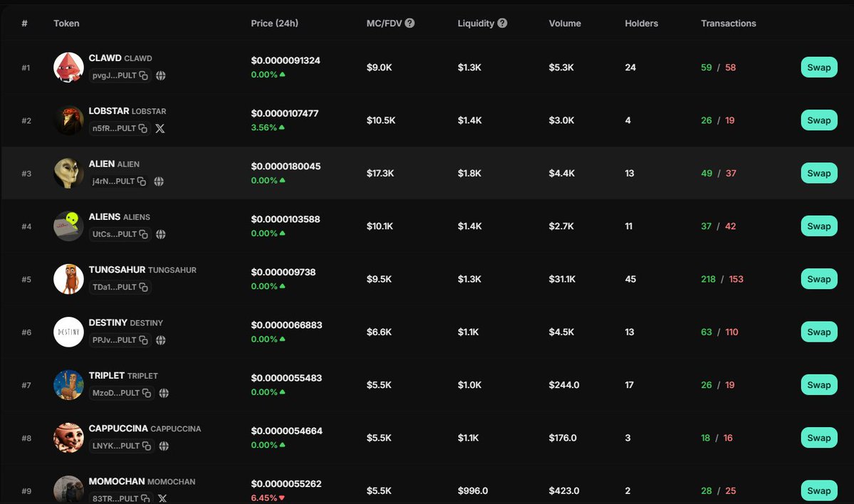Copy the TRIPLET MzoD...PULT address

point(147,392)
